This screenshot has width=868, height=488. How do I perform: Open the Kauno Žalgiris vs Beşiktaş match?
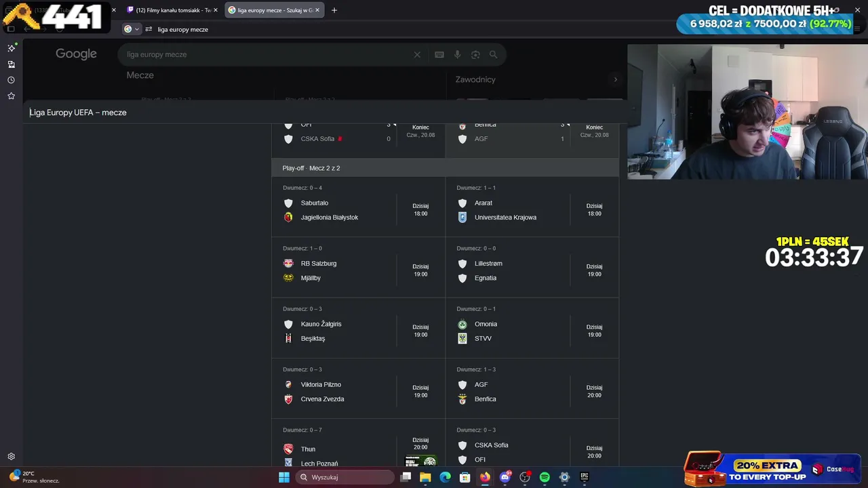point(358,328)
